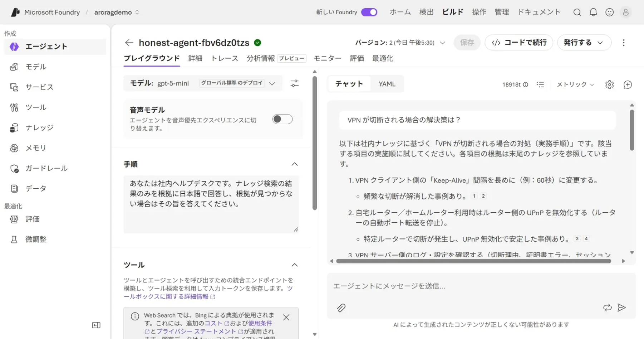Toggle the 新しい Foundry switch
The width and height of the screenshot is (644, 339).
369,12
